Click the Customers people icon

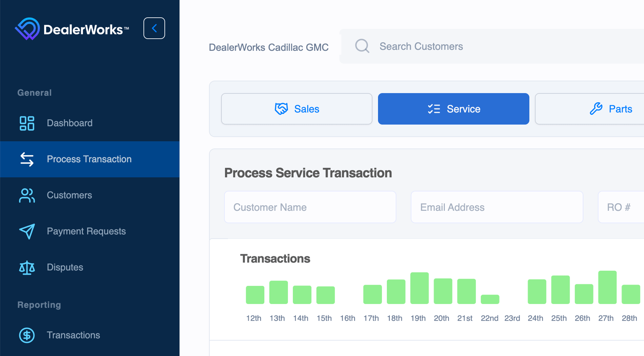(x=27, y=195)
